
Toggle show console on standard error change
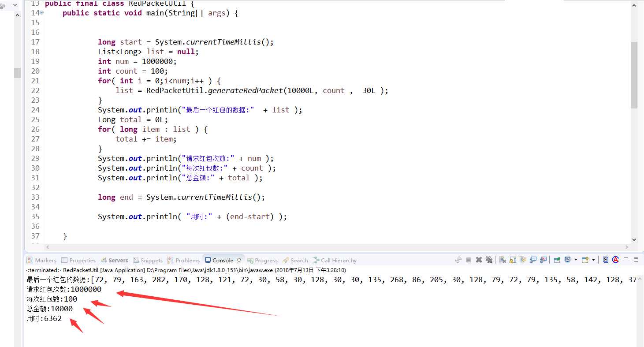pos(543,260)
